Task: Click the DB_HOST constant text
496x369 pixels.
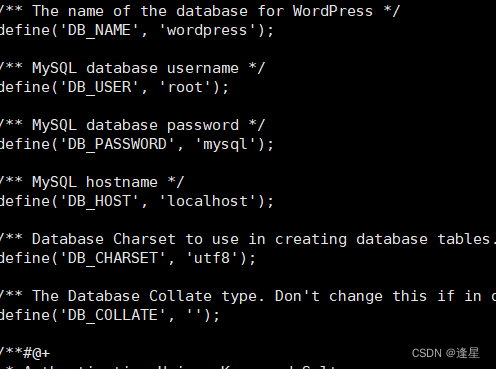Action: (99, 201)
